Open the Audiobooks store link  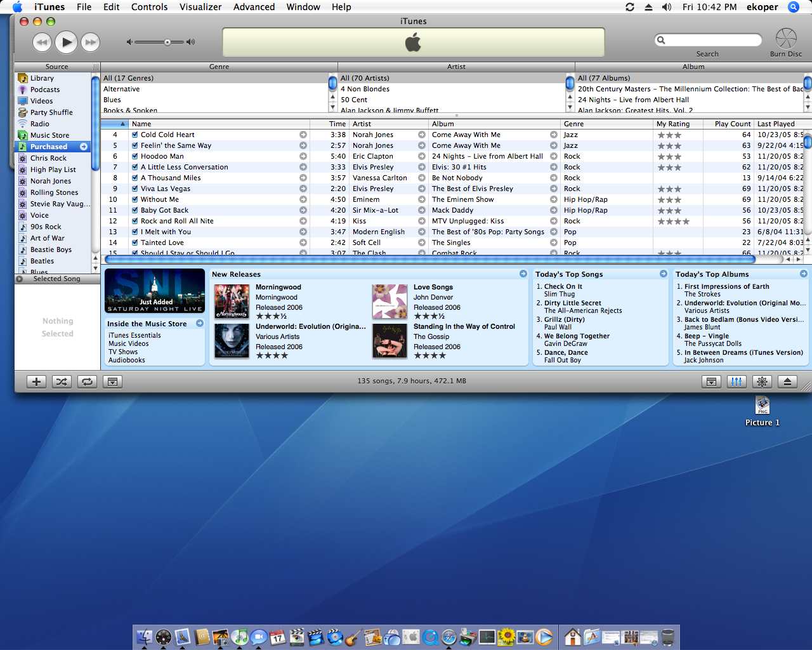pyautogui.click(x=127, y=360)
